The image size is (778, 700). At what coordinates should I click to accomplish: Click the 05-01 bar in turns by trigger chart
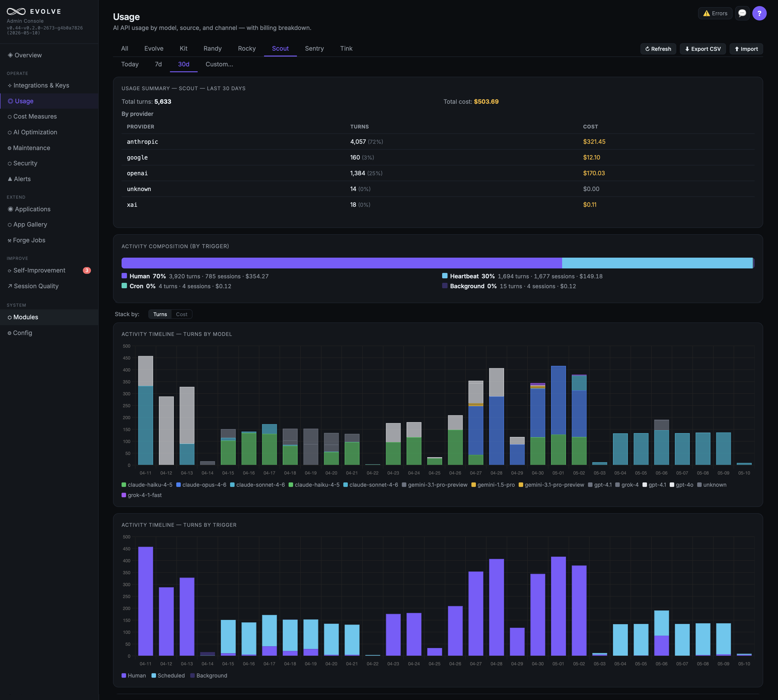[x=558, y=606]
